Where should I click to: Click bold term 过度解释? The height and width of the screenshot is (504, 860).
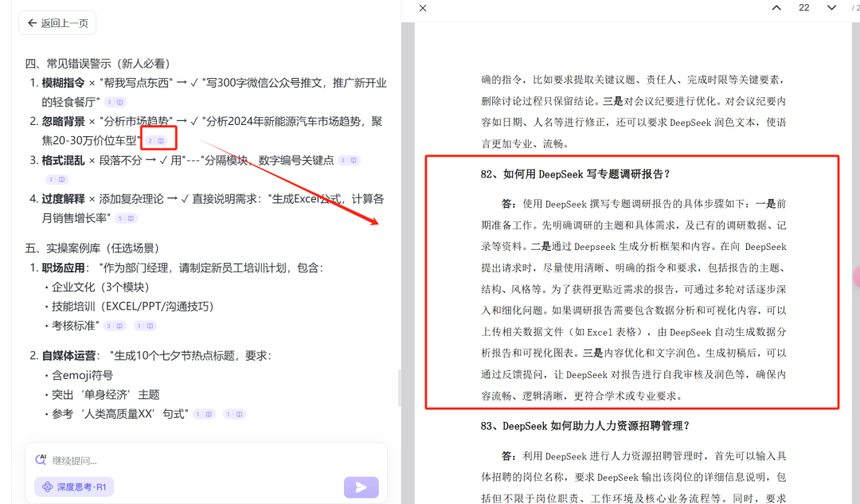(x=63, y=198)
